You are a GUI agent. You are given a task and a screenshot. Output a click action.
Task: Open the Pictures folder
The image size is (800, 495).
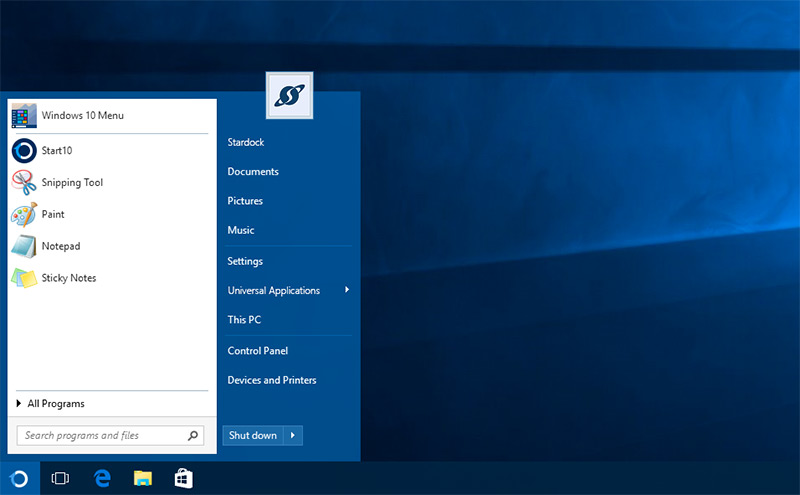pos(245,201)
